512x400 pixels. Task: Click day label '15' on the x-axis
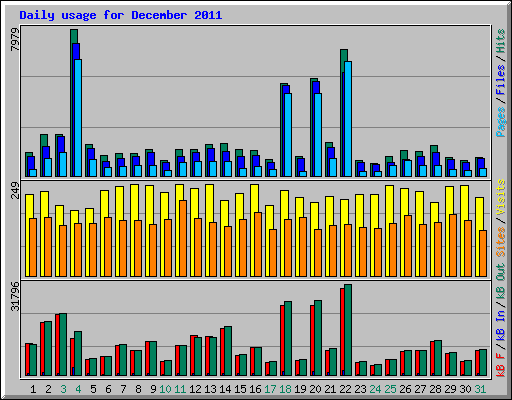[x=240, y=389]
